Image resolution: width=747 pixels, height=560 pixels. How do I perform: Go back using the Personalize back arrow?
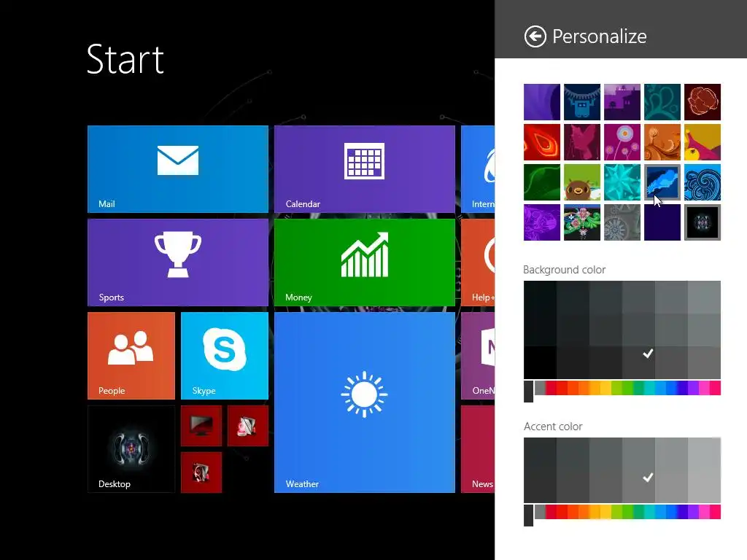coord(535,36)
